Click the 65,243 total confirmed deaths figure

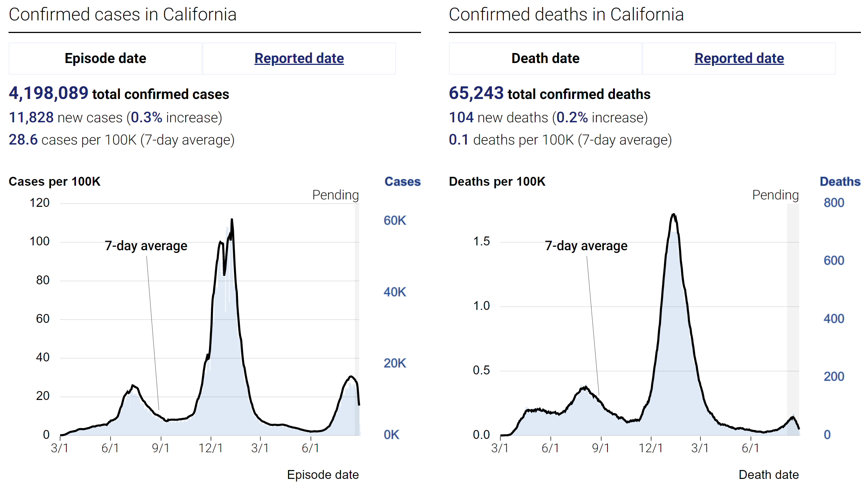[476, 93]
